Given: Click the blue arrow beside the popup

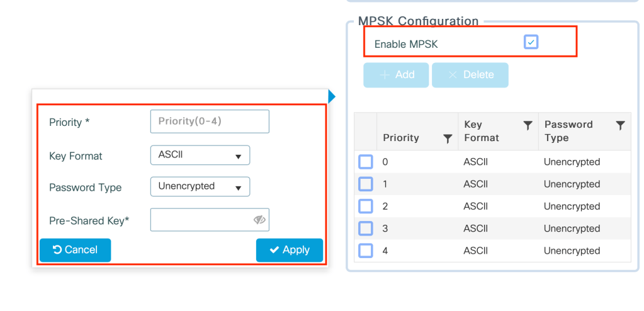Looking at the screenshot, I should [x=332, y=96].
